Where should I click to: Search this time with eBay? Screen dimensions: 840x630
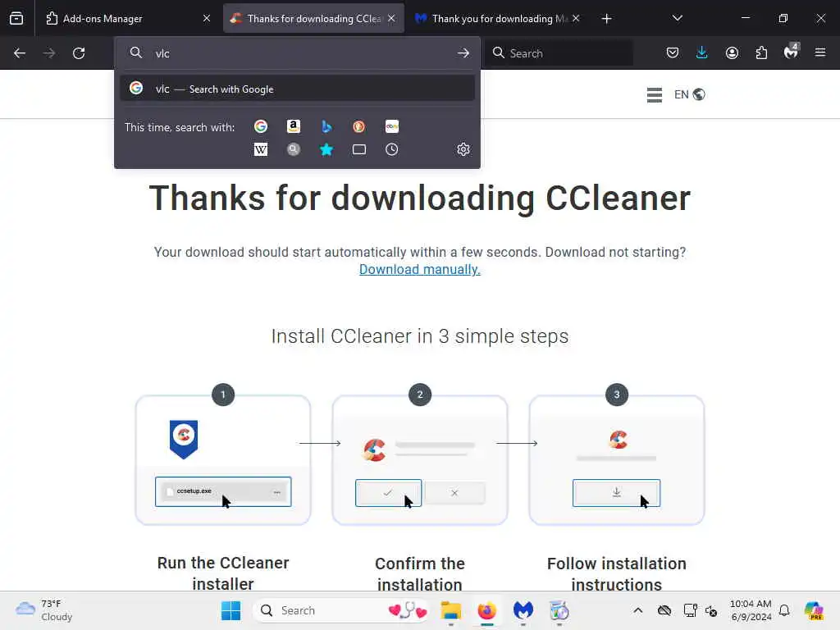point(391,126)
